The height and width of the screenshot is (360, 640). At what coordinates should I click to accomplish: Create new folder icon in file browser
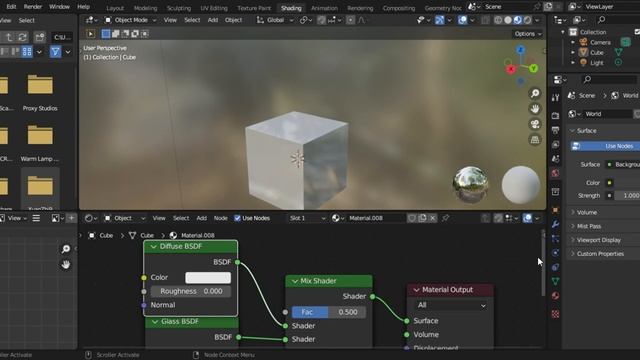40,37
